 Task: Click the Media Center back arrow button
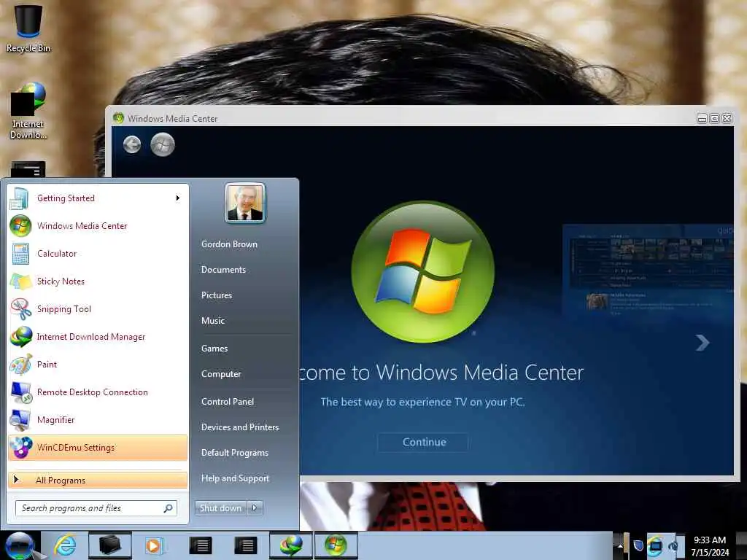pyautogui.click(x=132, y=144)
